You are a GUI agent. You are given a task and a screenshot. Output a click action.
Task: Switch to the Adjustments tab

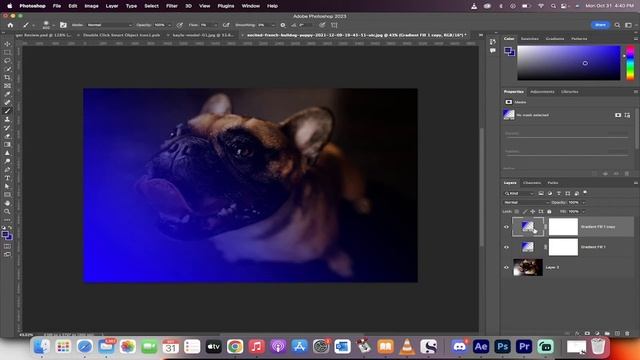[x=542, y=92]
